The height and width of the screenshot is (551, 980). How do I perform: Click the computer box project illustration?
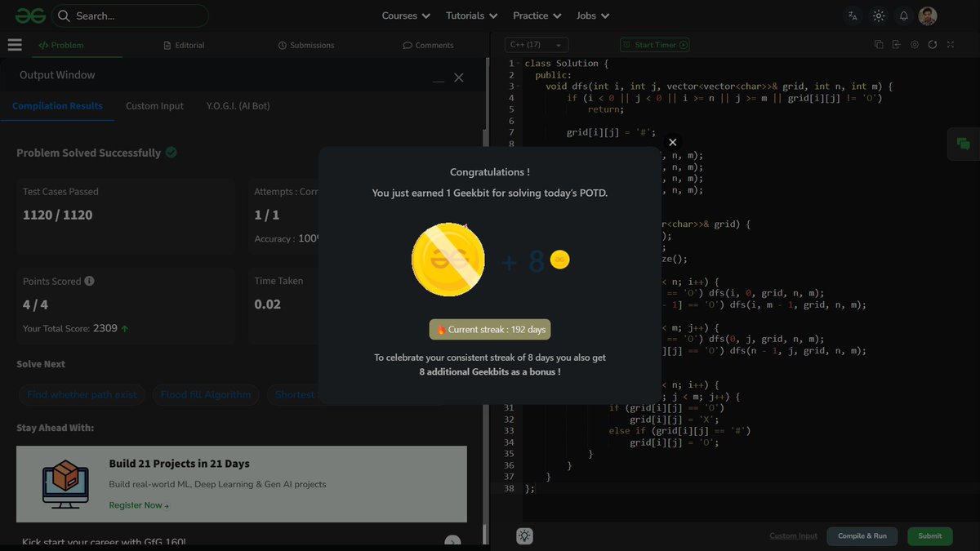pyautogui.click(x=65, y=483)
